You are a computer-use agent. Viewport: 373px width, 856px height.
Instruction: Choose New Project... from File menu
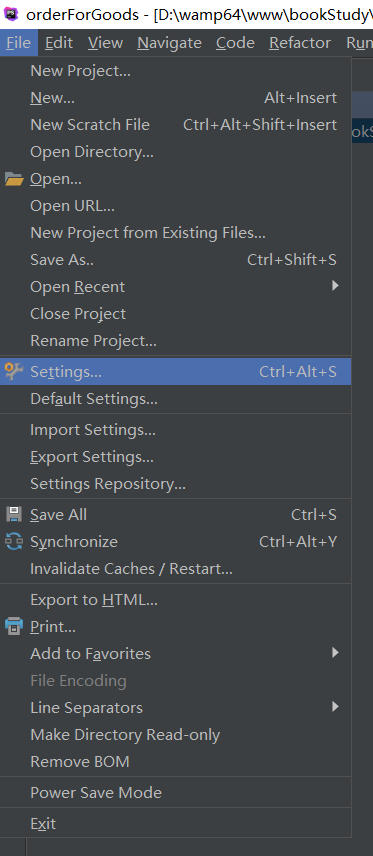tap(175, 71)
